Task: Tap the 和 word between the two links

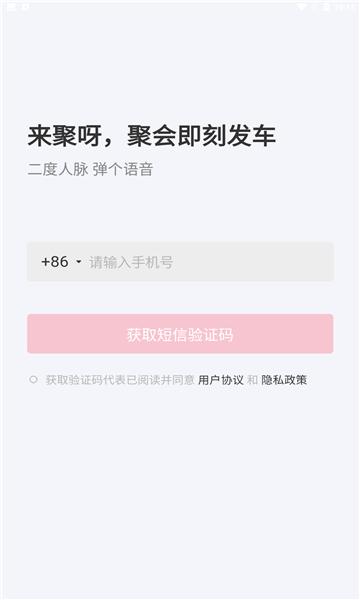Action: pos(252,380)
